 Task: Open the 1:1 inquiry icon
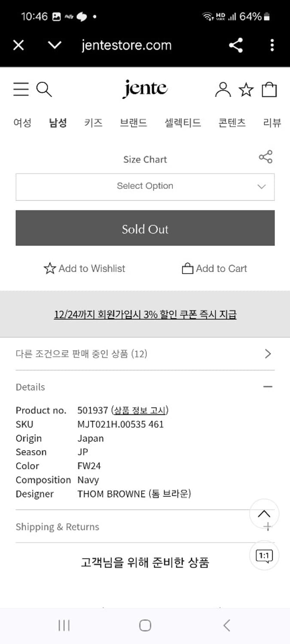[265, 555]
